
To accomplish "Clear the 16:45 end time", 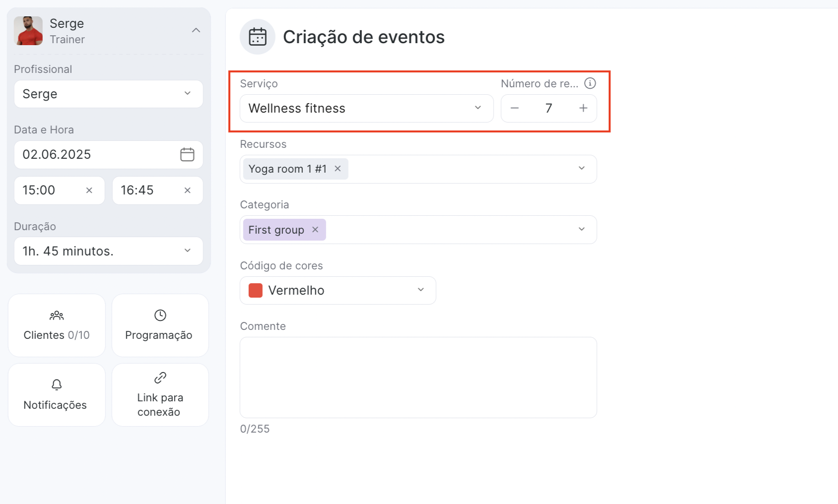I will tap(188, 190).
